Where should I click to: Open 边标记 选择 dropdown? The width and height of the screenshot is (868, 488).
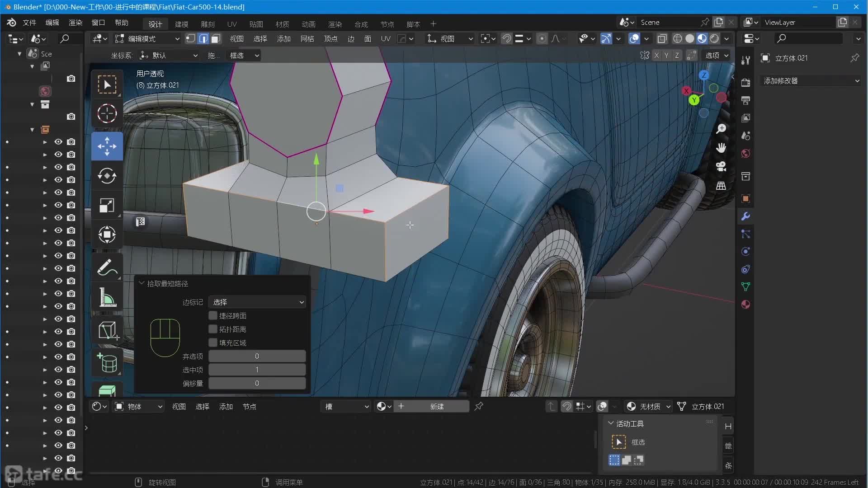point(257,302)
